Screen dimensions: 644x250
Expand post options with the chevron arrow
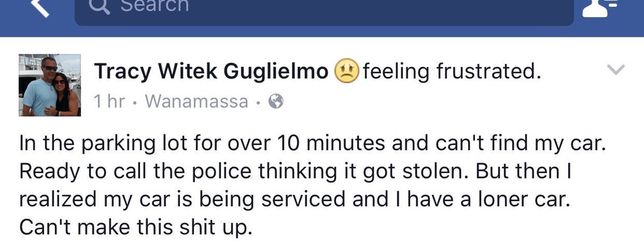615,69
